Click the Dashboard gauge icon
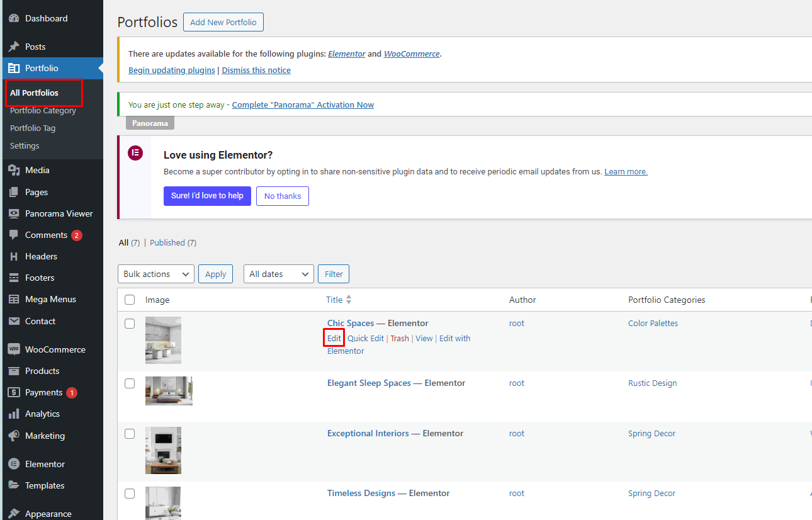The height and width of the screenshot is (520, 812). pos(14,19)
